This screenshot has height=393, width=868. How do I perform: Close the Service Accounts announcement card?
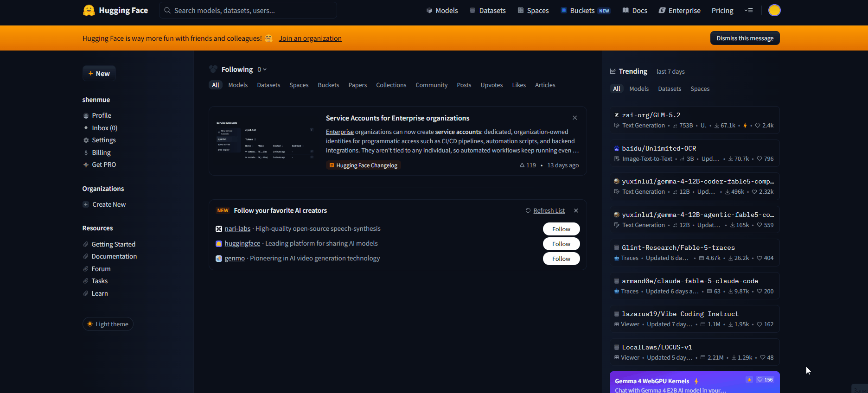[x=575, y=118]
